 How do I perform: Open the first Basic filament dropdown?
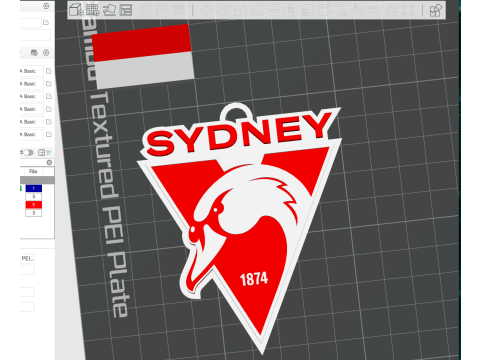pos(32,71)
